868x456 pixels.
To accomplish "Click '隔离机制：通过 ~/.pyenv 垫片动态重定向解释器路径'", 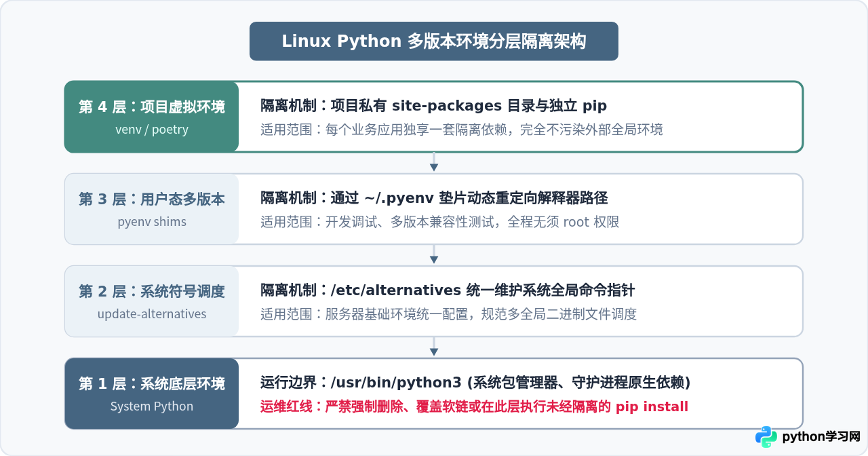I will (434, 197).
